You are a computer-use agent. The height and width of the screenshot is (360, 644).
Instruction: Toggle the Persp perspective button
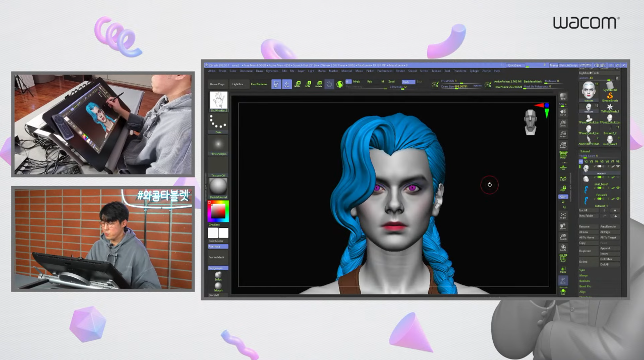(x=563, y=154)
